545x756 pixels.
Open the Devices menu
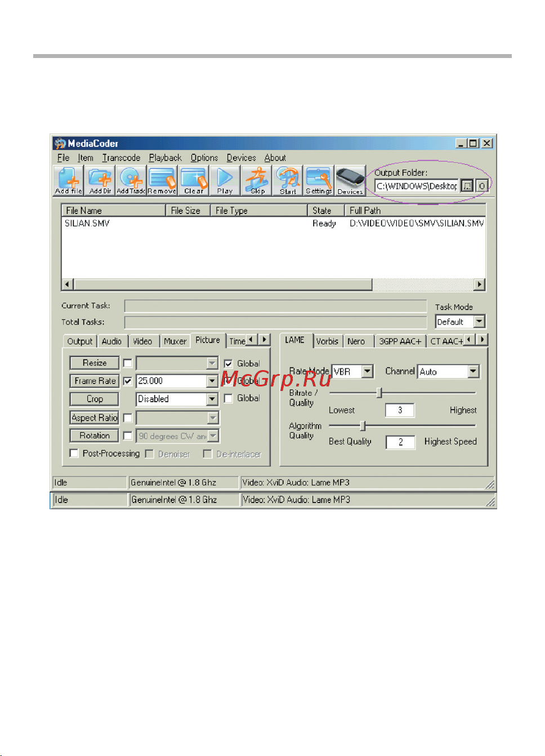(241, 158)
